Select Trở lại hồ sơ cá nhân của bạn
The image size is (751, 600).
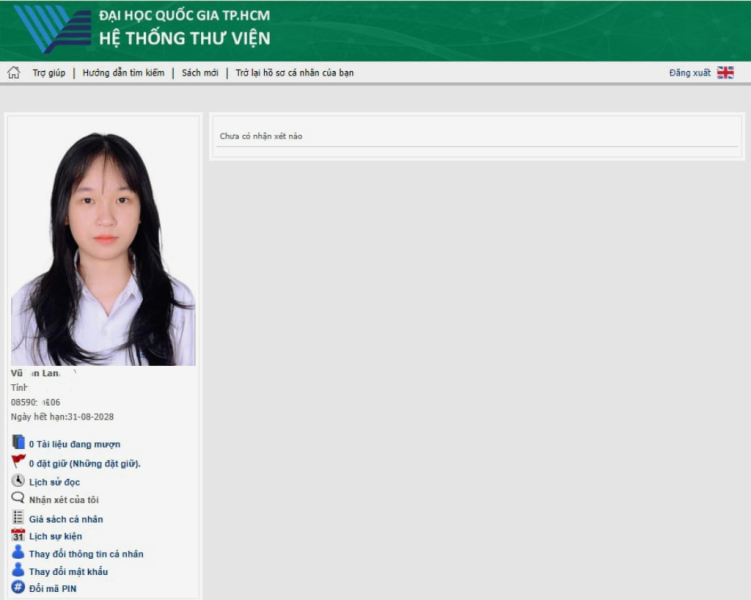294,73
